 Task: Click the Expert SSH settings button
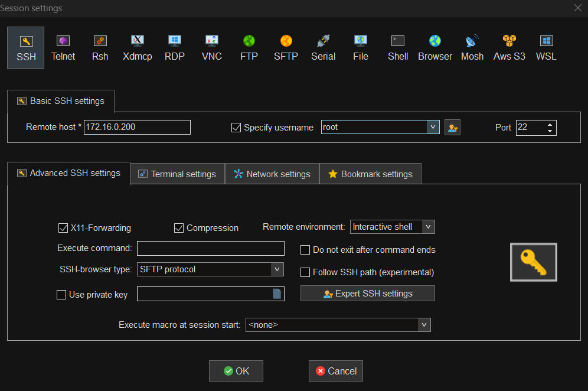tap(367, 294)
